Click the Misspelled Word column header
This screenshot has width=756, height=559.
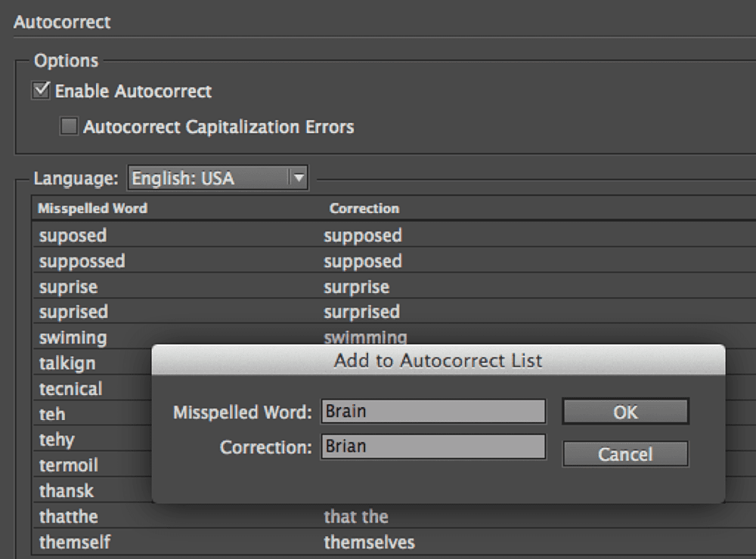[91, 208]
